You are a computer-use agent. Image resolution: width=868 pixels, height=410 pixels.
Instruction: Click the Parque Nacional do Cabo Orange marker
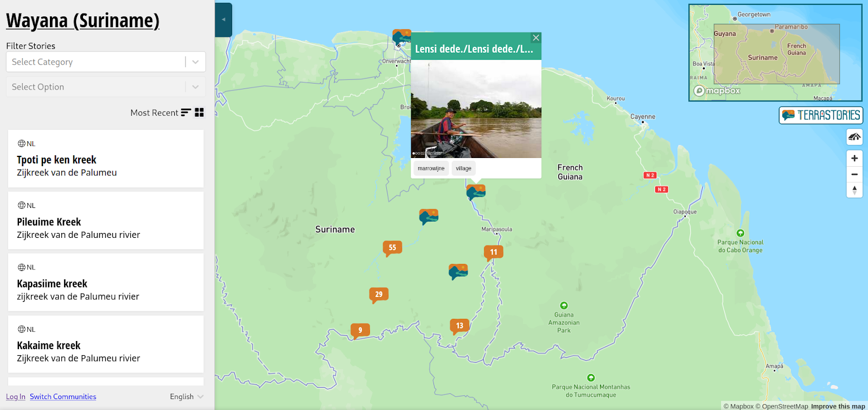[x=740, y=234]
